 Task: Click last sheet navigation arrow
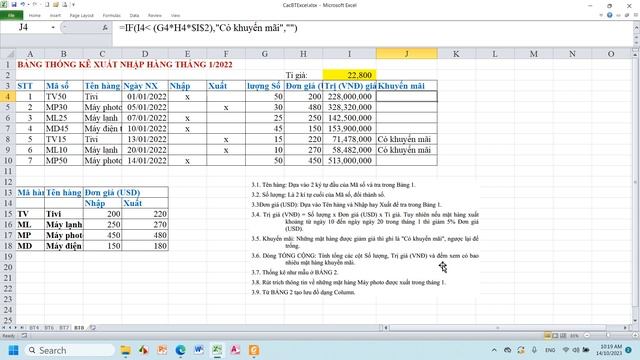point(22,327)
